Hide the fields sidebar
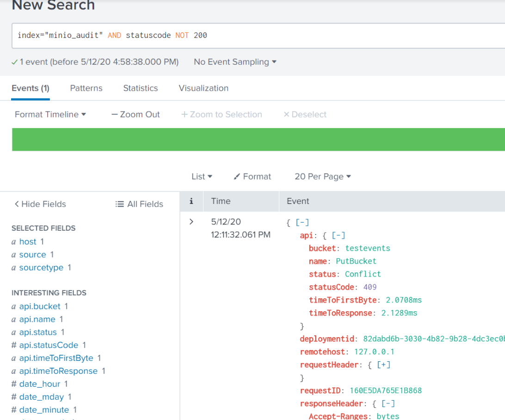 [x=40, y=204]
